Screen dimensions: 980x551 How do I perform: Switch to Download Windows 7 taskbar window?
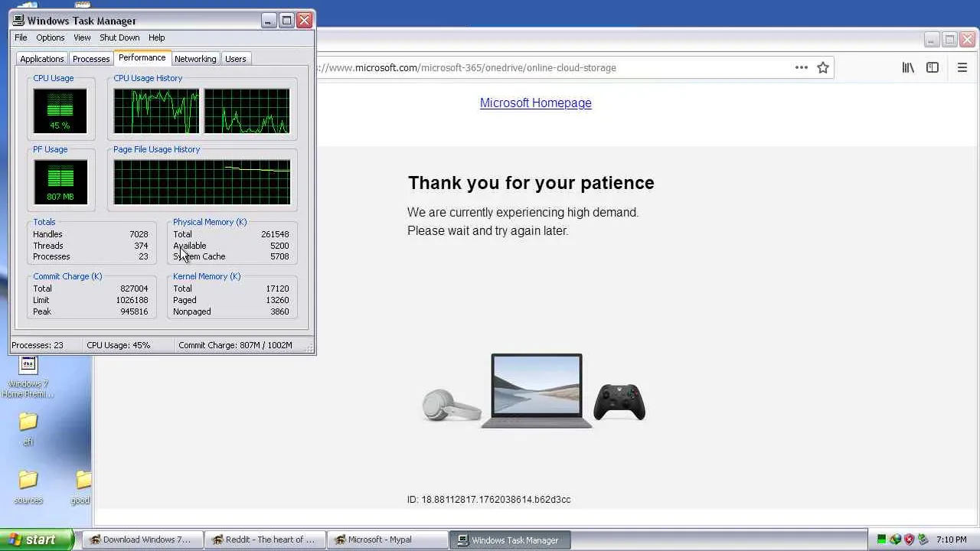click(x=142, y=540)
